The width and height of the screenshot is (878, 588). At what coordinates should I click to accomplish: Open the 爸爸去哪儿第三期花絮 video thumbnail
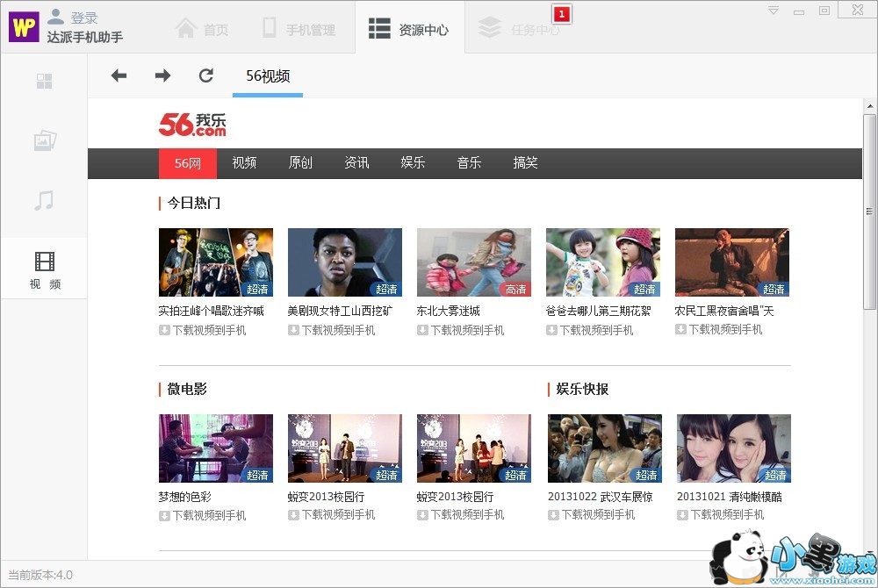pyautogui.click(x=603, y=262)
